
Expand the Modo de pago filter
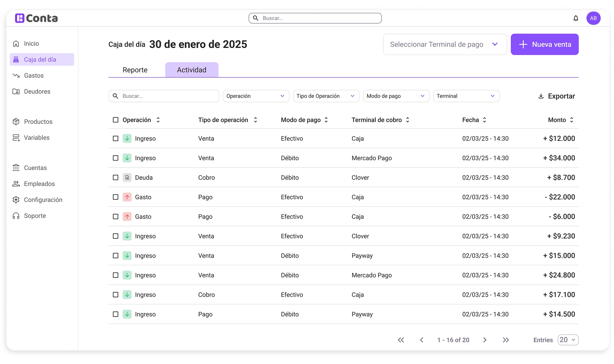(x=396, y=96)
